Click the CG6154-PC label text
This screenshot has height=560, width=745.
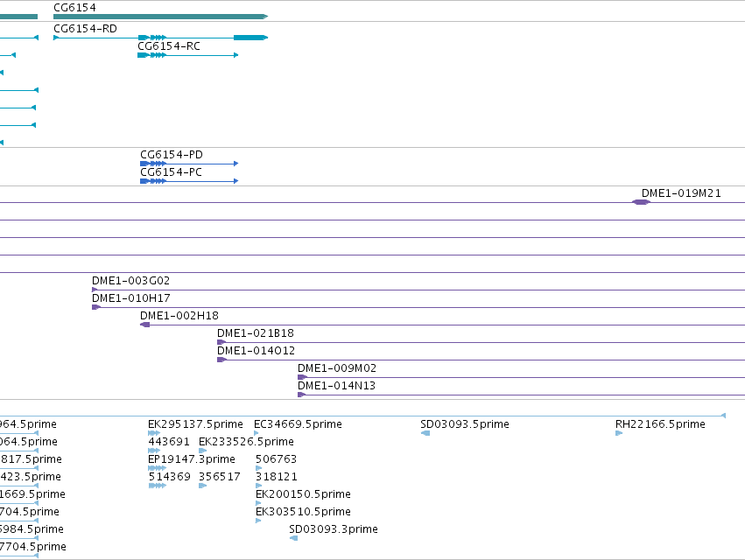click(x=171, y=172)
